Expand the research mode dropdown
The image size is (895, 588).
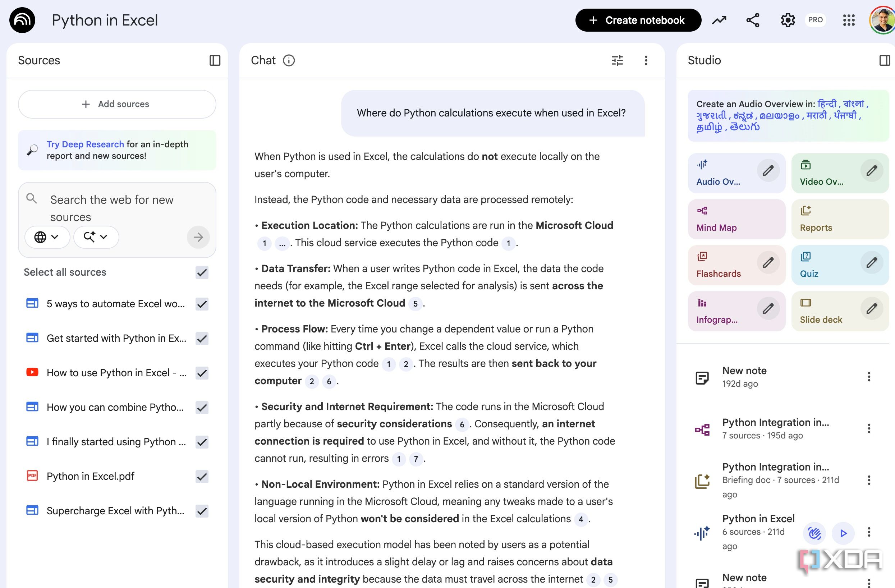pos(96,237)
